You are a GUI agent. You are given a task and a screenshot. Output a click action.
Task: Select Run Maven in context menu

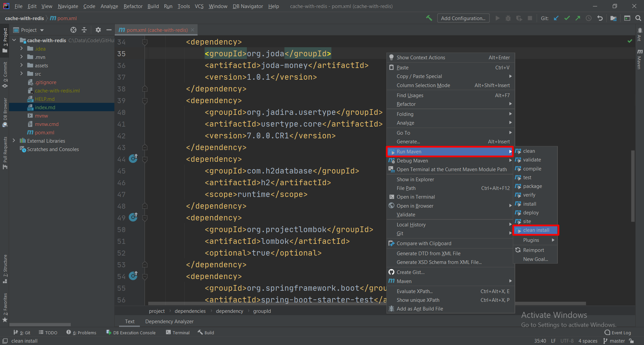(450, 152)
